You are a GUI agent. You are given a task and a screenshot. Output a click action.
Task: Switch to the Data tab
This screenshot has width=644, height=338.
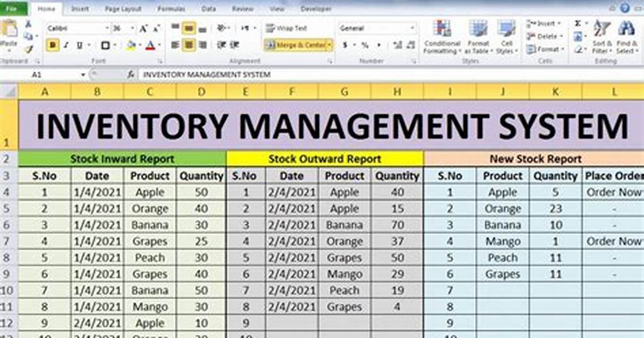coord(208,9)
